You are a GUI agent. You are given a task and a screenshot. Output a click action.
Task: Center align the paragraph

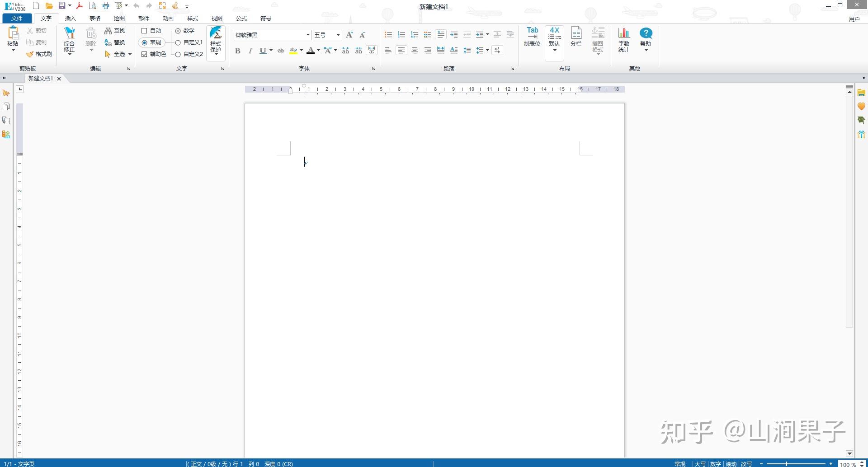415,51
